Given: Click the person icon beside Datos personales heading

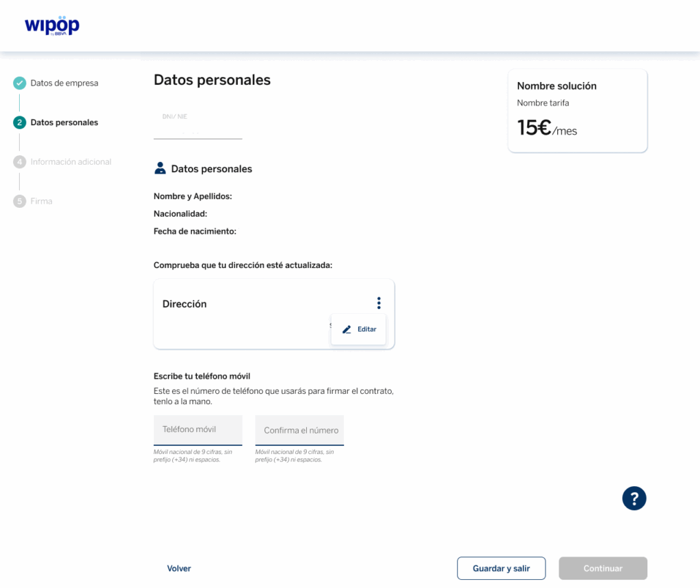Looking at the screenshot, I should (160, 169).
